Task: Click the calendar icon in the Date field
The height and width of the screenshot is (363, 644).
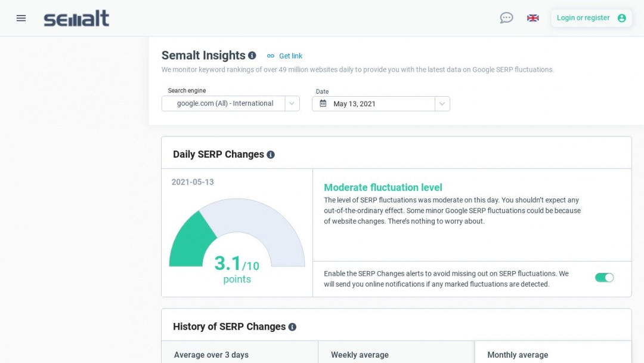Action: (323, 103)
